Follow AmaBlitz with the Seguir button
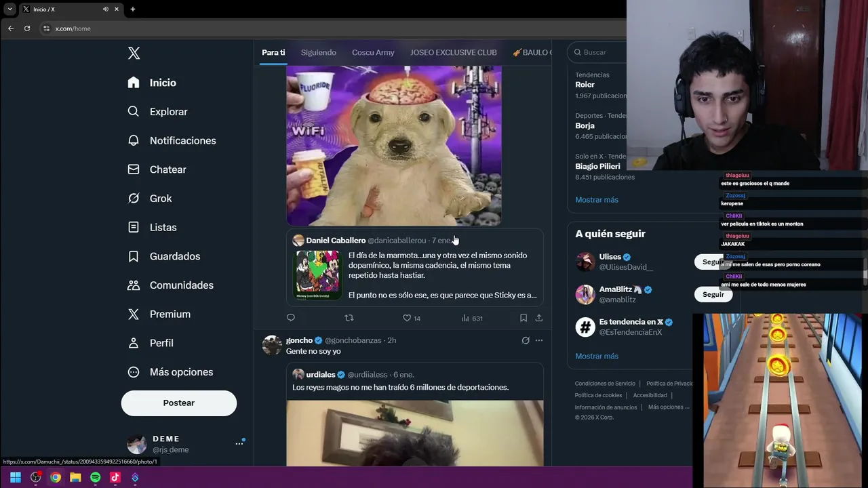Viewport: 868px width, 488px height. (x=713, y=294)
